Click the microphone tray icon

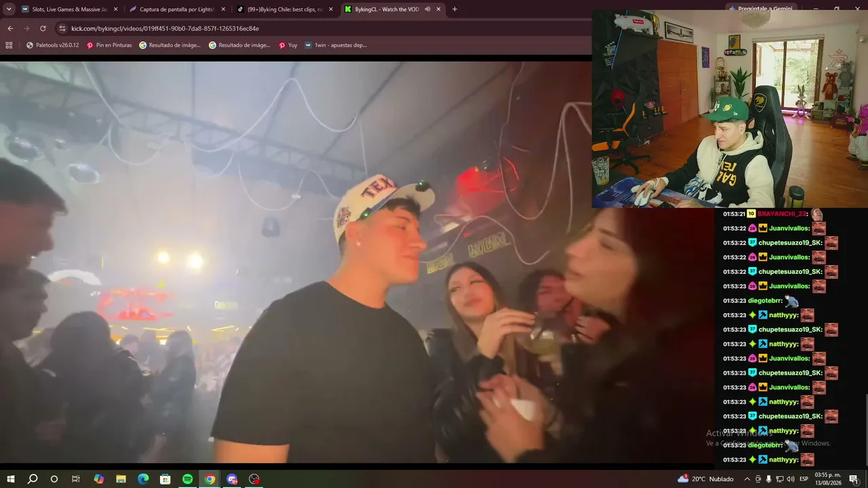pos(769,479)
